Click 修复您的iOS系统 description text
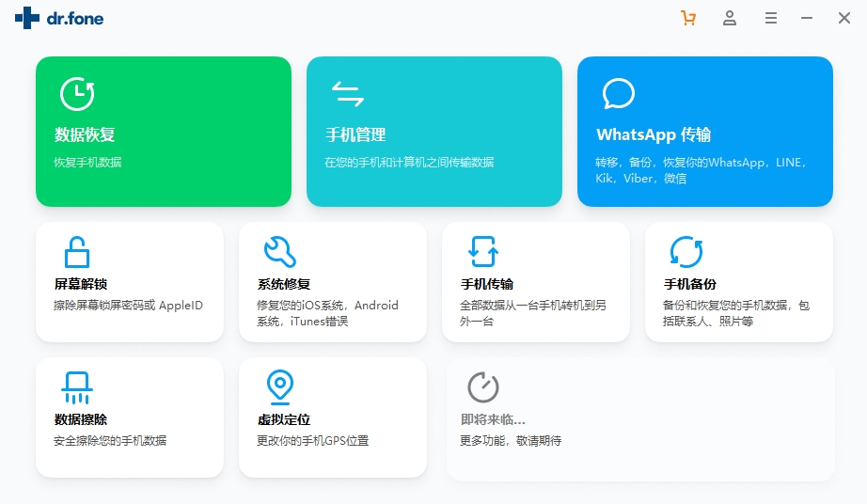Image resolution: width=867 pixels, height=504 pixels. pyautogui.click(x=327, y=313)
